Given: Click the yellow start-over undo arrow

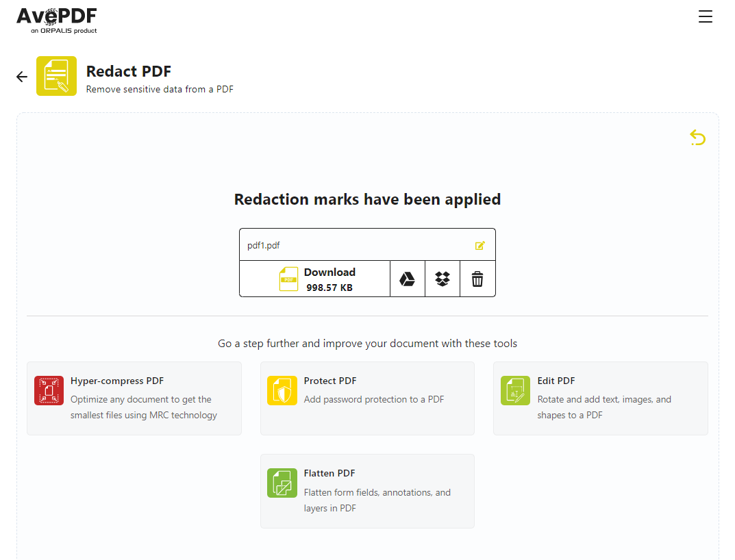Looking at the screenshot, I should click(697, 138).
